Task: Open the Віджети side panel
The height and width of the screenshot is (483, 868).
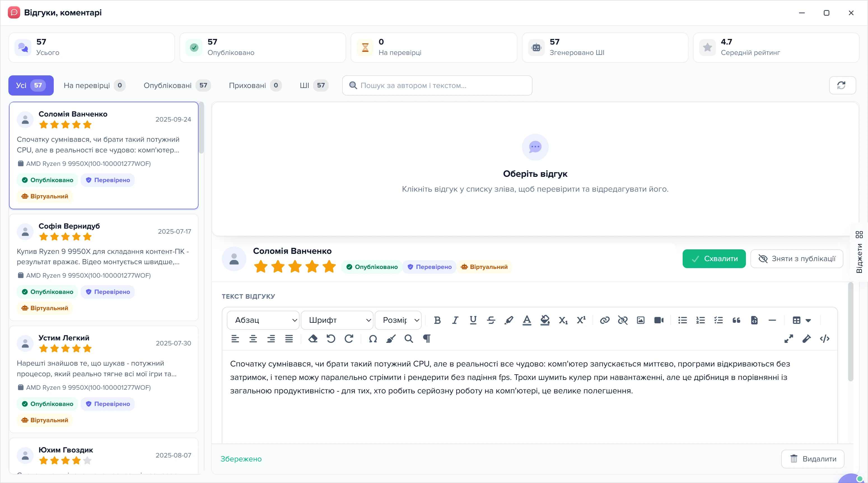Action: [859, 252]
